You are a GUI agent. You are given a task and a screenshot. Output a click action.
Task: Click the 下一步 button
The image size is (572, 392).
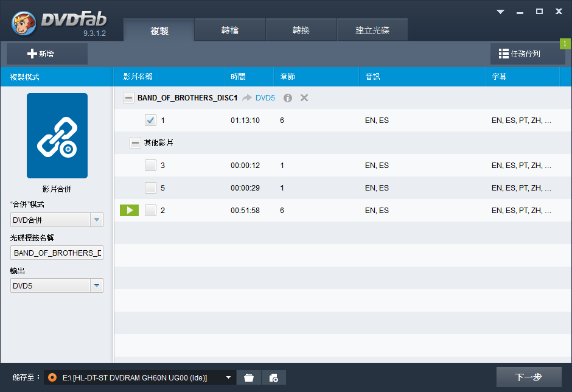[x=528, y=377]
